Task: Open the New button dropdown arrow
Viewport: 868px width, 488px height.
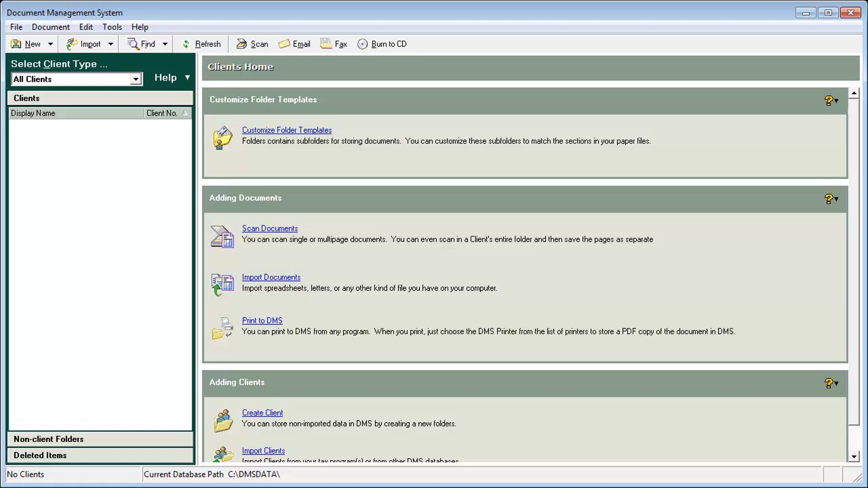Action: (51, 44)
